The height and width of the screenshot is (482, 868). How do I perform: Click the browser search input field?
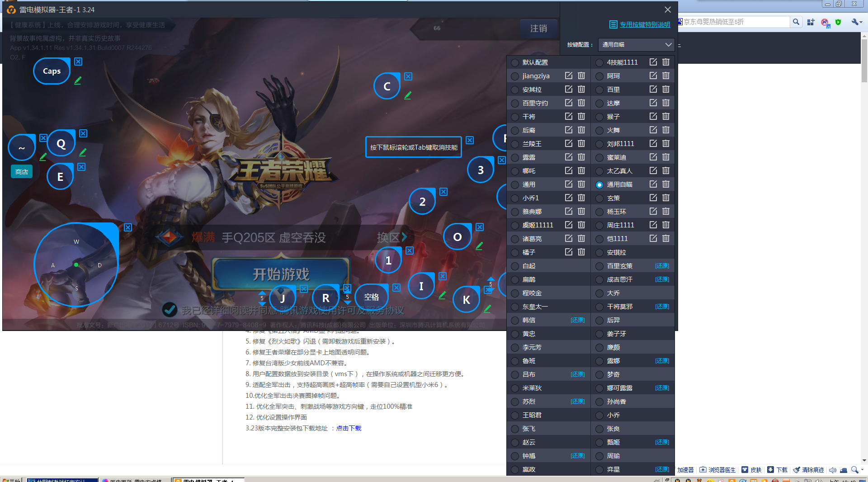pos(735,22)
